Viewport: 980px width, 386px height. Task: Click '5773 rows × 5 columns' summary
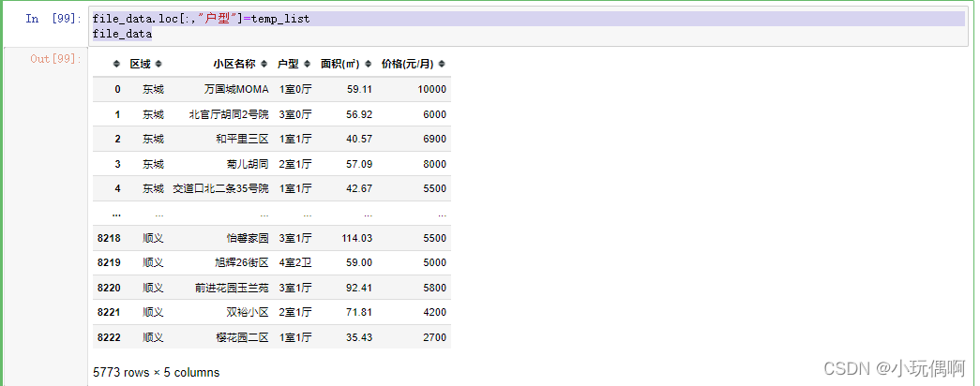tap(157, 372)
